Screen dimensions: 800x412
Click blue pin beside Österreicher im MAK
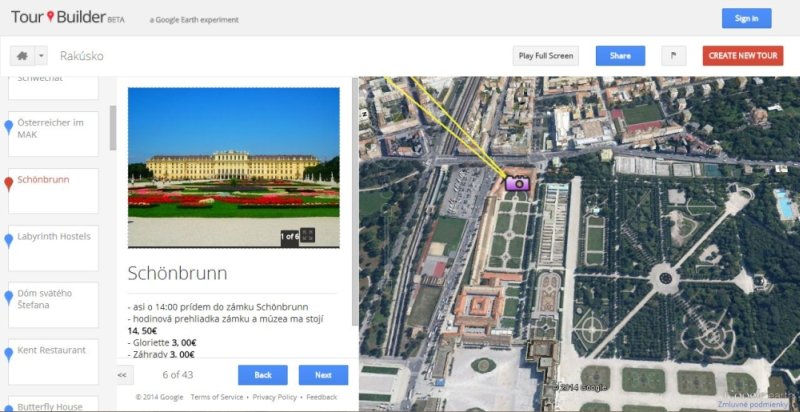(9, 125)
